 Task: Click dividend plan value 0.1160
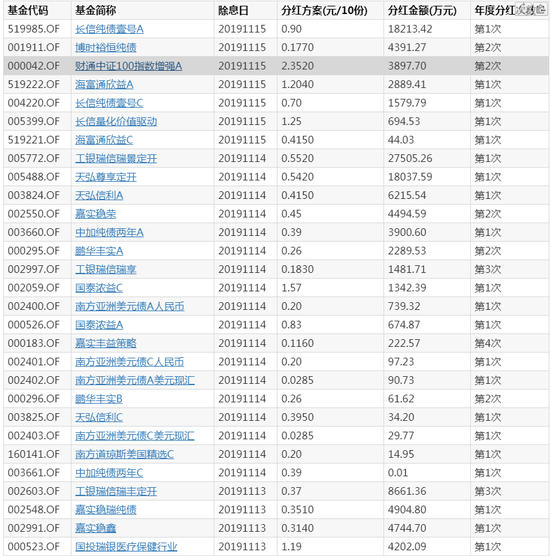point(298,343)
